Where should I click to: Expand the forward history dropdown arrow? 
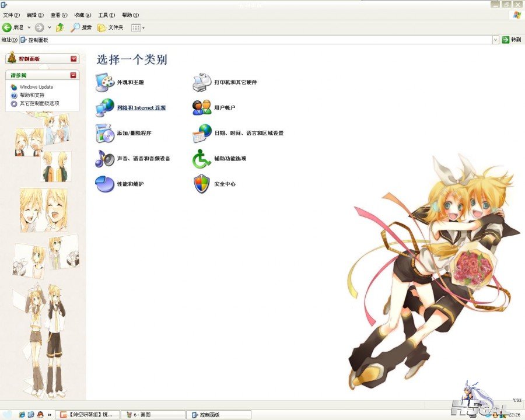point(50,27)
